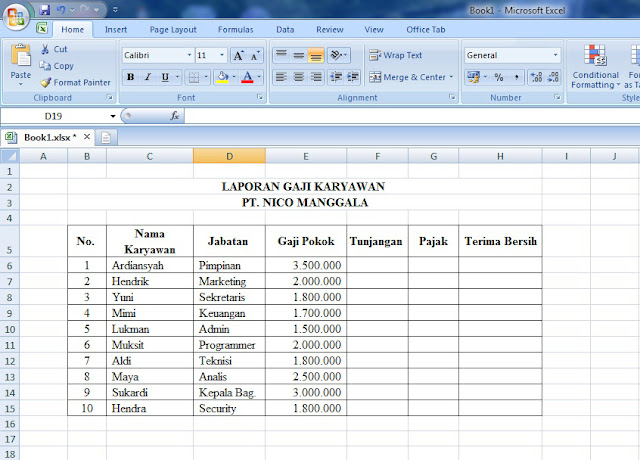
Task: Click Merge & Center button
Action: pyautogui.click(x=407, y=77)
